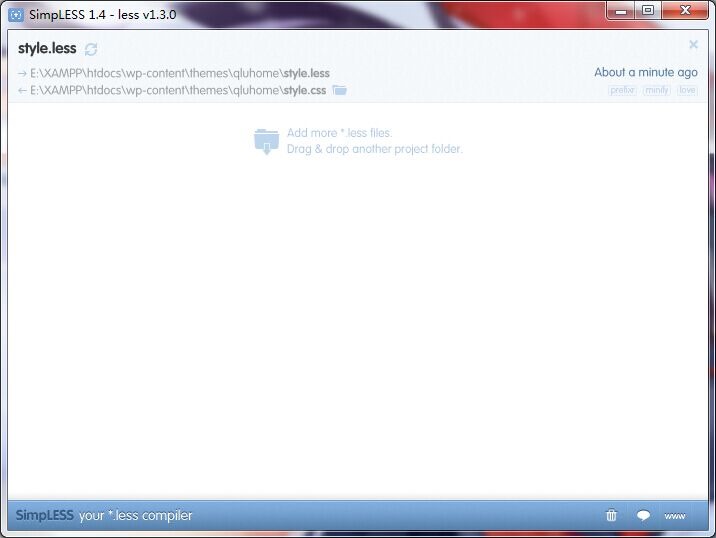
Task: Close the SimpLESS window
Action: pos(685,11)
